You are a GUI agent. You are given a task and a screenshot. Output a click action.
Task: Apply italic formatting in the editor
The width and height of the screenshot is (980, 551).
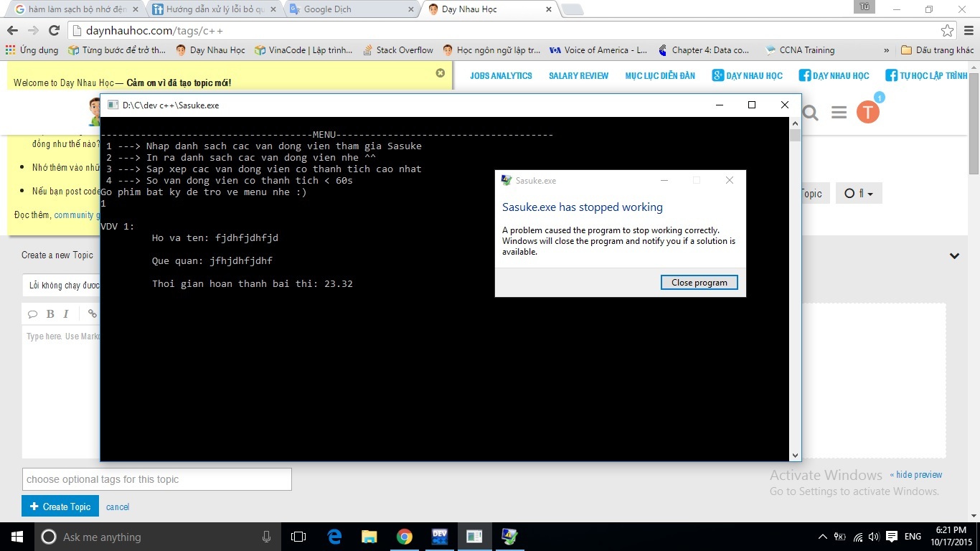[66, 314]
